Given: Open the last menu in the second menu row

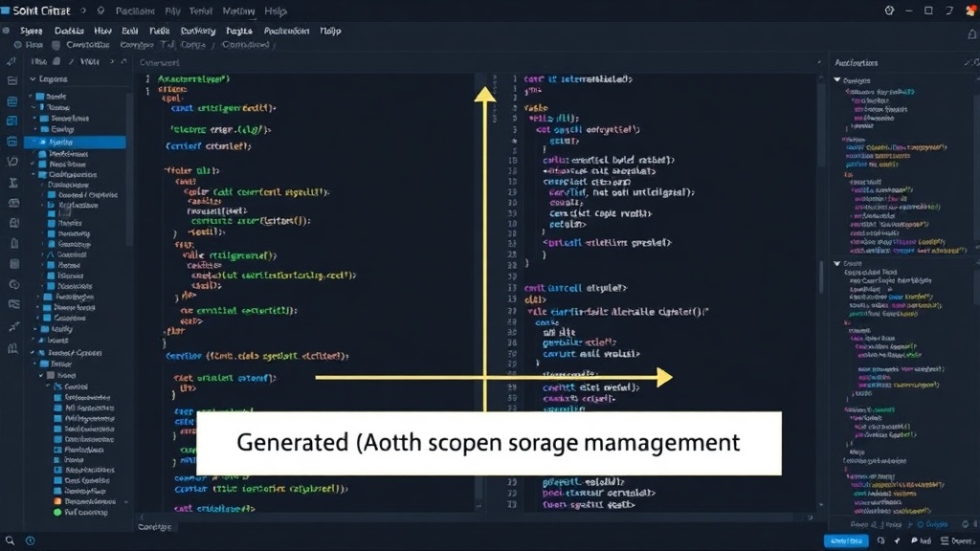Looking at the screenshot, I should pos(330,31).
